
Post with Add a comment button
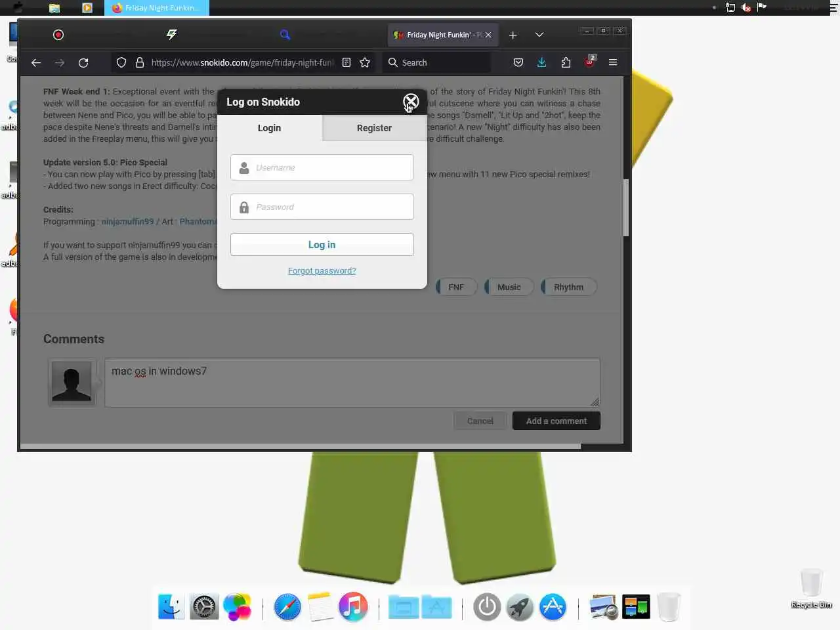556,421
